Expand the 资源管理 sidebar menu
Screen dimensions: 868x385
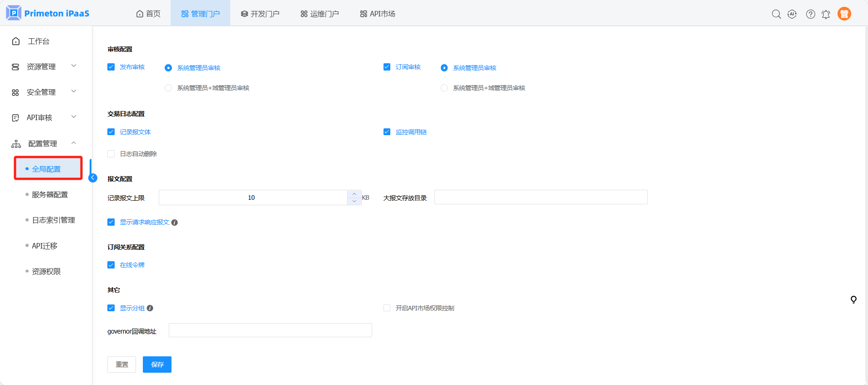(44, 66)
